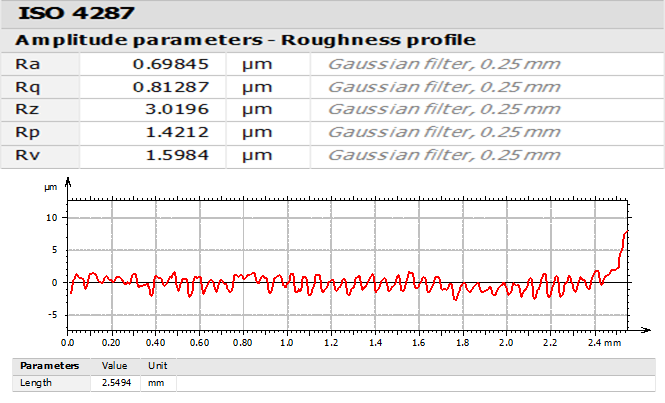This screenshot has height=403, width=665.
Task: Select the Value column header
Action: point(115,366)
